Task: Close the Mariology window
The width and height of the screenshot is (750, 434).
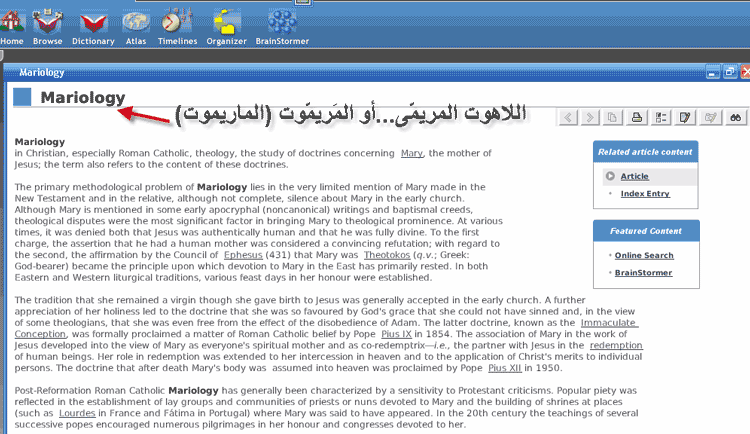Action: tap(745, 73)
